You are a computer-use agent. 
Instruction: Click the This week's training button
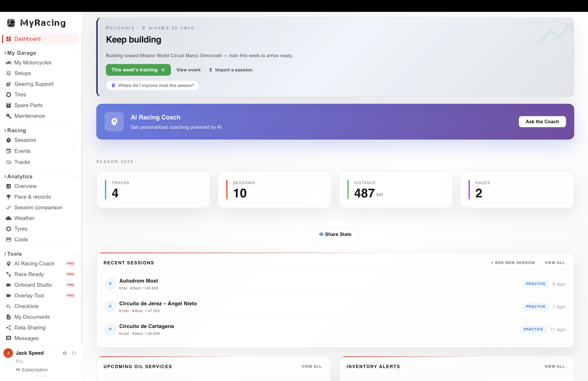coord(138,70)
